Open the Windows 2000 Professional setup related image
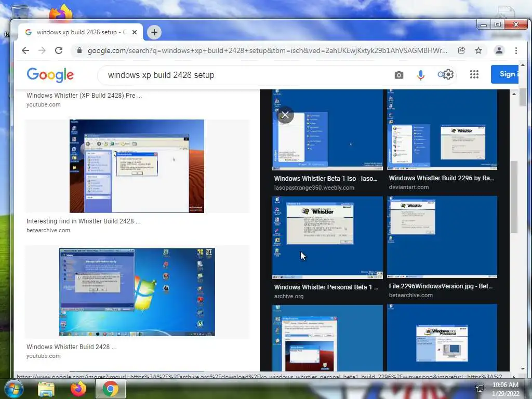 pyautogui.click(x=442, y=338)
